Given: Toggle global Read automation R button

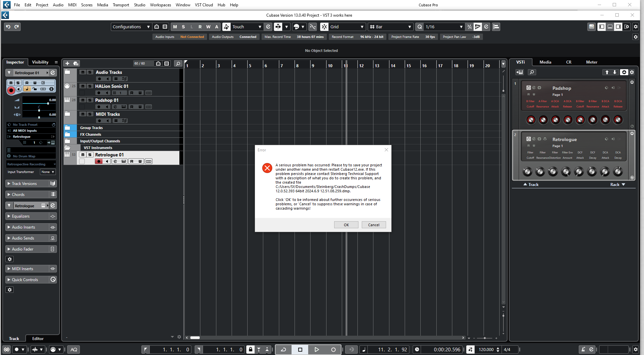Looking at the screenshot, I should click(200, 27).
